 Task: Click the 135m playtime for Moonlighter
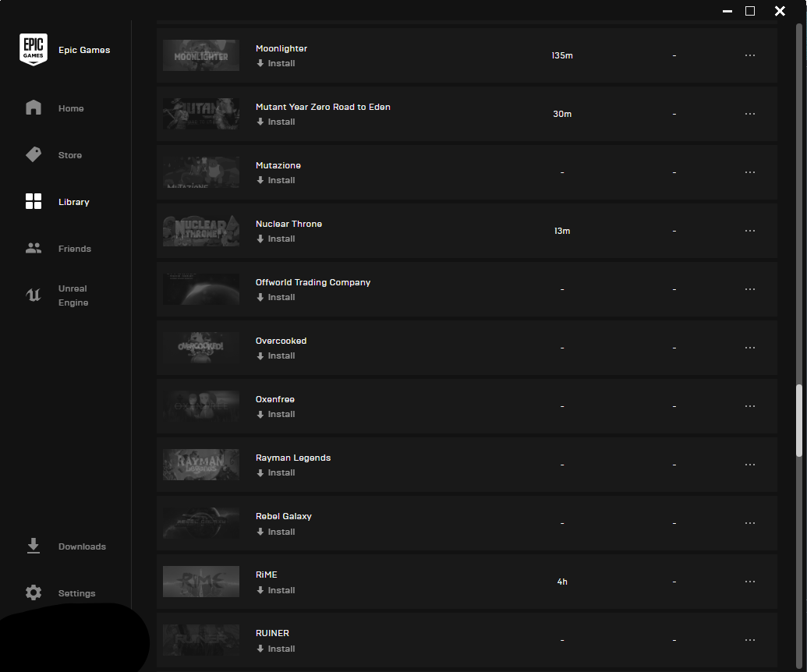pos(562,55)
